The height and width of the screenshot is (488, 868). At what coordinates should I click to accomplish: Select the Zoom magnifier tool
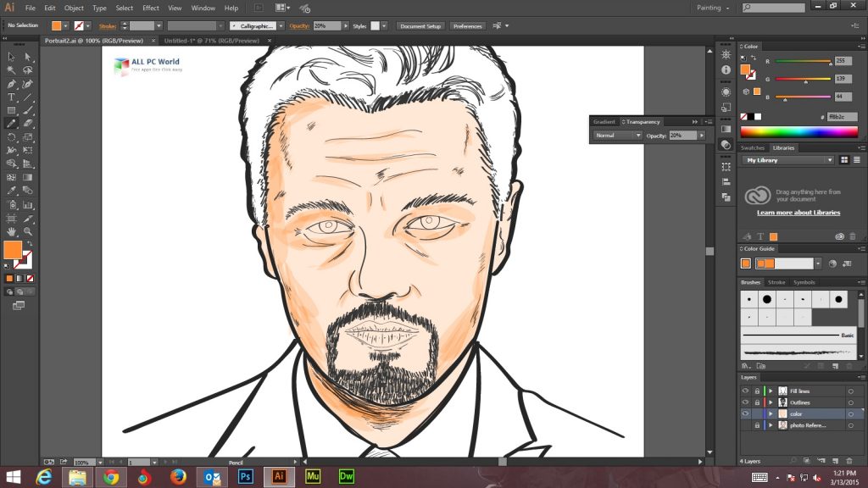(x=28, y=230)
